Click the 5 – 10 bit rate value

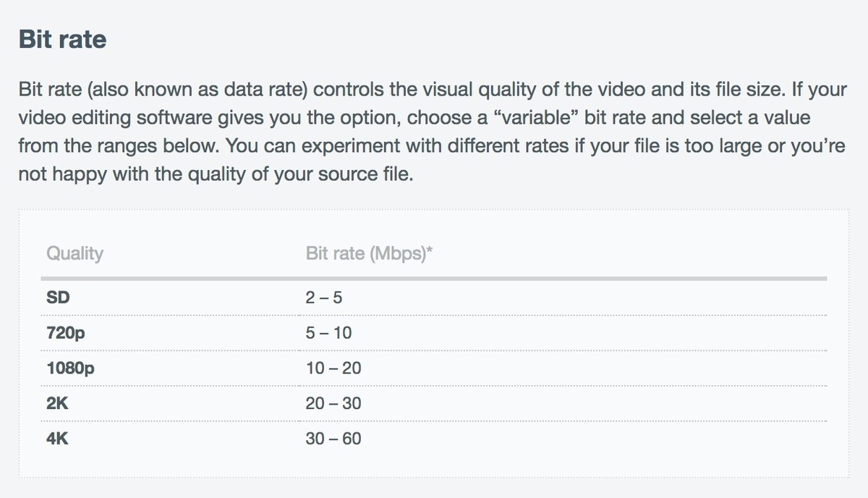(x=328, y=333)
